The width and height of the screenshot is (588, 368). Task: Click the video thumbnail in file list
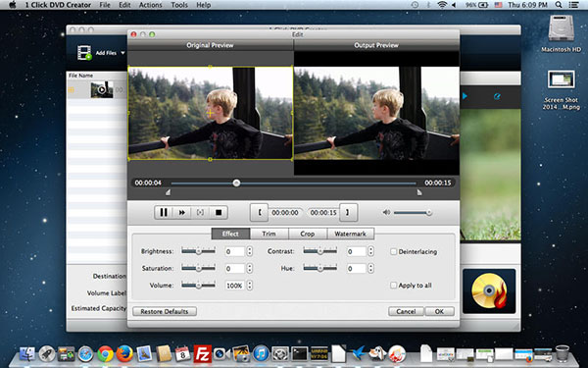[x=102, y=89]
